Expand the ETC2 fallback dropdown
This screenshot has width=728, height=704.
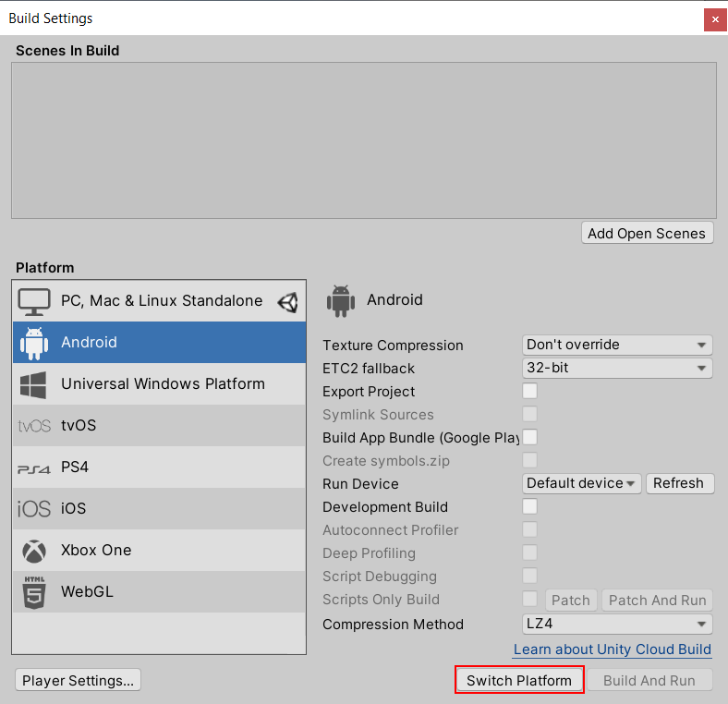617,368
